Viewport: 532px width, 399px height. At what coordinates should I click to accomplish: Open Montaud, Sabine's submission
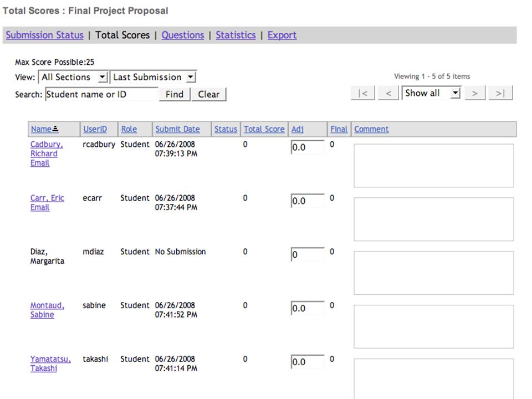coord(47,310)
